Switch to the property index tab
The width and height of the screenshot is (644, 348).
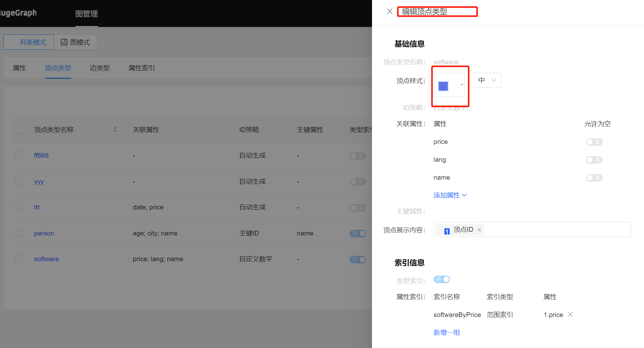(141, 68)
